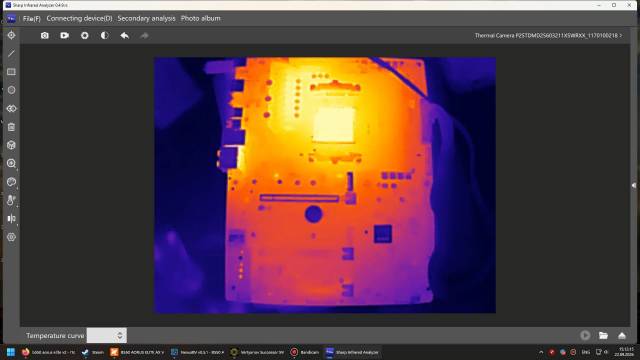Viewport: 640px width, 360px height.
Task: Open the 3D cube view tool
Action: (x=11, y=145)
